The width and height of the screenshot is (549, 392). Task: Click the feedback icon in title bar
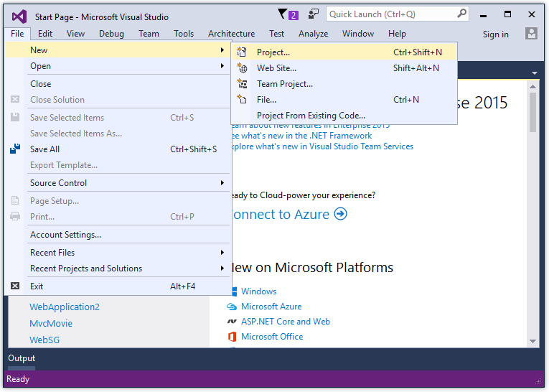tap(314, 14)
